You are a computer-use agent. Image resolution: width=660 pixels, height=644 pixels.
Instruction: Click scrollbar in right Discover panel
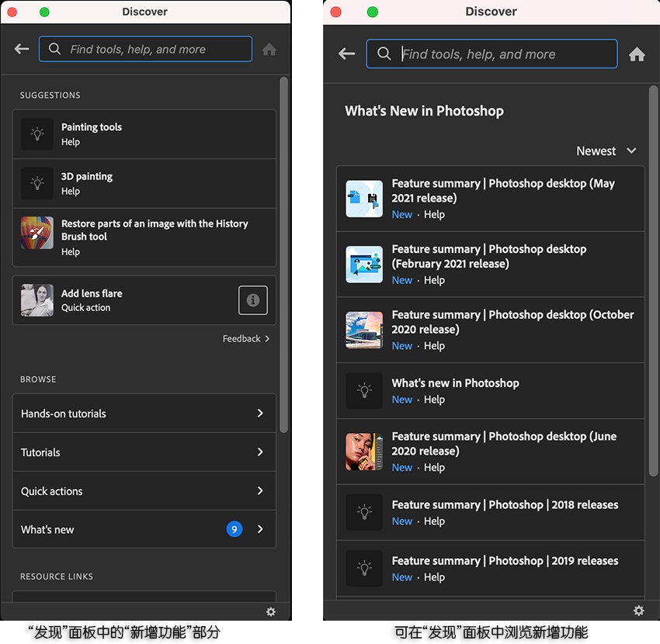[x=653, y=281]
